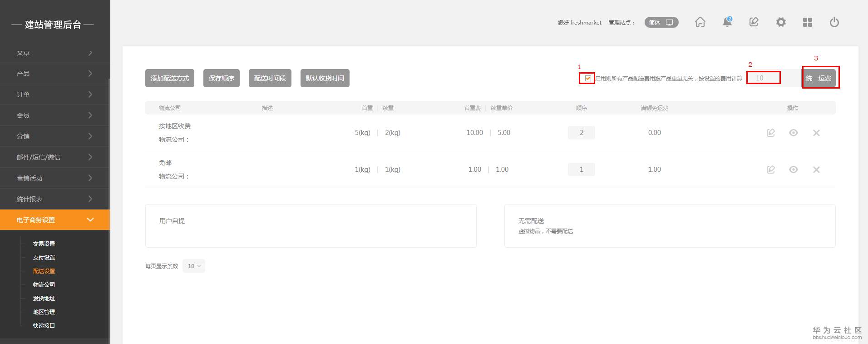Edit the 免邮 delivery method
This screenshot has width=868, height=344.
tap(771, 170)
